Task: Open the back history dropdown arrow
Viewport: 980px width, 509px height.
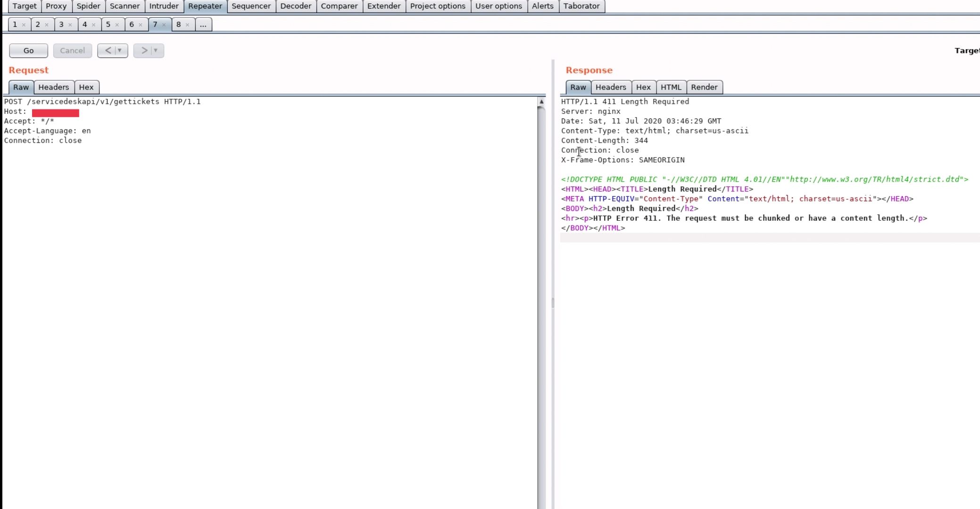Action: pyautogui.click(x=120, y=50)
